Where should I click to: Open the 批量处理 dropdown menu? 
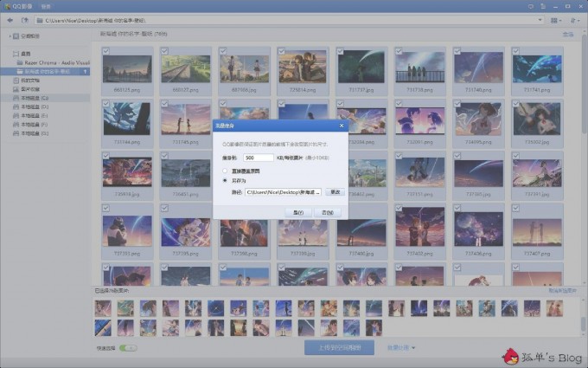coord(401,348)
